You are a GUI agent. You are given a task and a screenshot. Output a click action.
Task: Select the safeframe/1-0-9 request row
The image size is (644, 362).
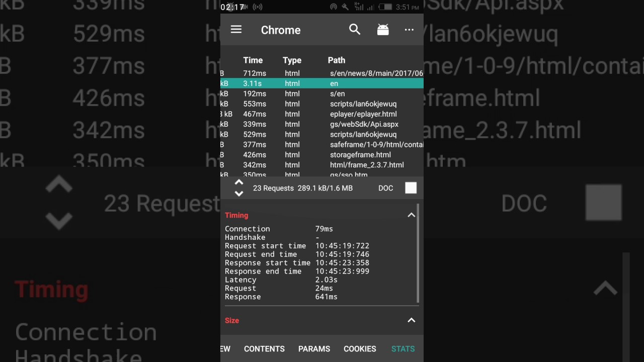pos(322,145)
